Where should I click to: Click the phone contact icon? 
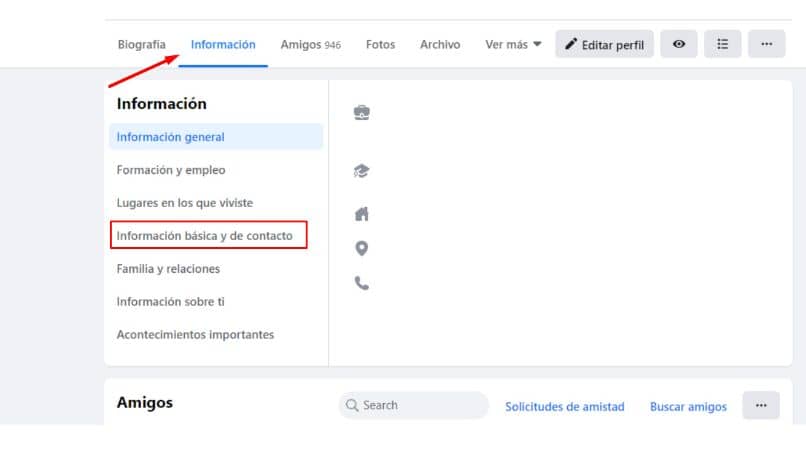coord(362,283)
